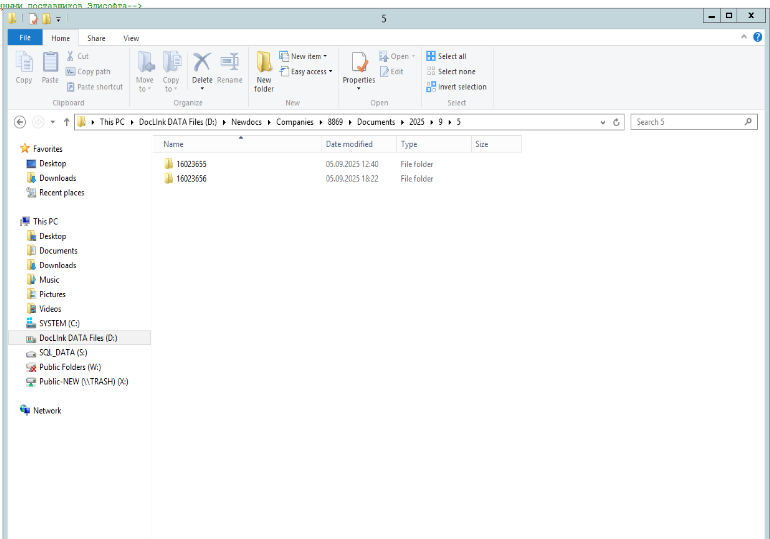This screenshot has width=770, height=539.
Task: Open the Easy access dropdown
Action: pos(306,72)
